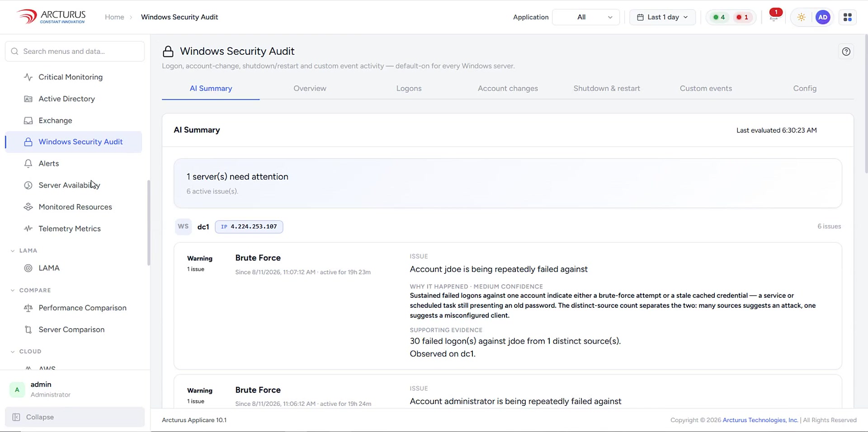Click the red status indicator showing 1

point(742,17)
